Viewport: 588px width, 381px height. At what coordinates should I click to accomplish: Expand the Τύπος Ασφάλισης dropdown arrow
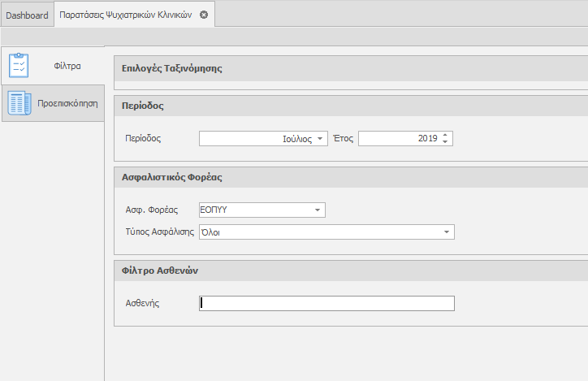447,232
